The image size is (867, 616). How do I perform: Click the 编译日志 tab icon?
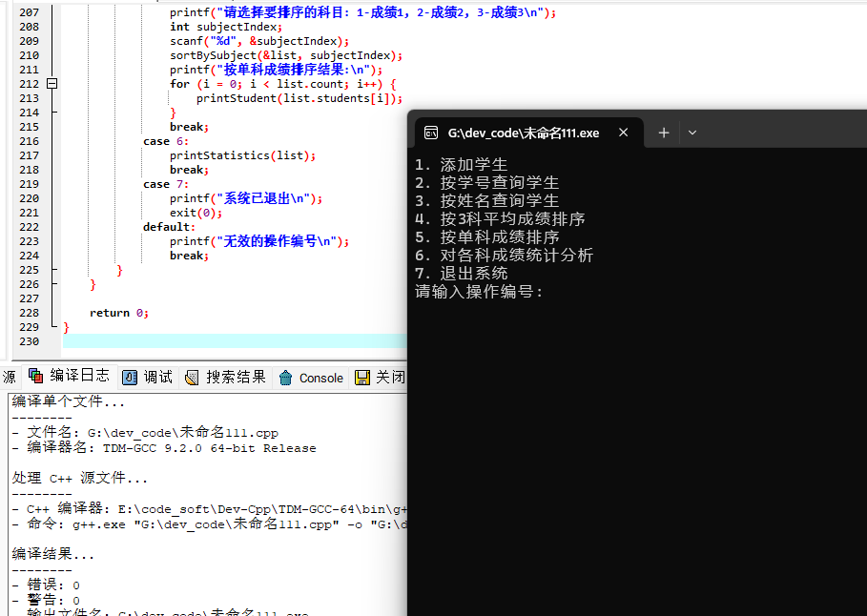[x=36, y=376]
